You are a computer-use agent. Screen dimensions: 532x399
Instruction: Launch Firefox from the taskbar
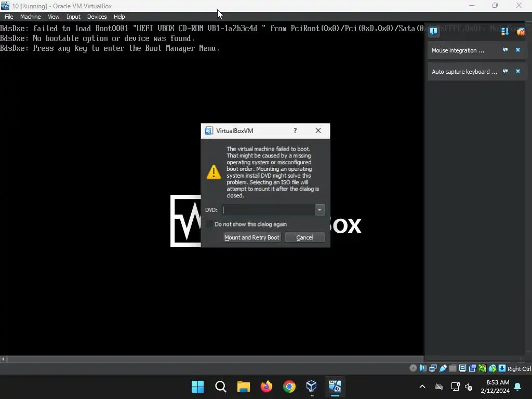pos(267,387)
